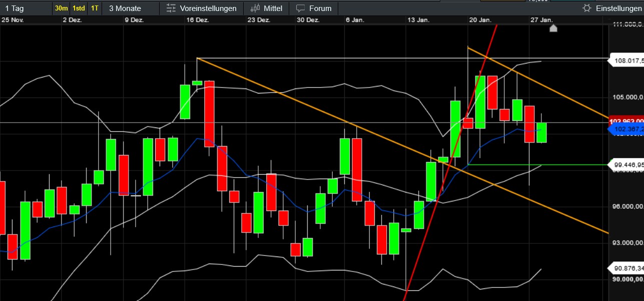Click the '25 Nov.' date label
644x301 pixels.
tap(13, 20)
